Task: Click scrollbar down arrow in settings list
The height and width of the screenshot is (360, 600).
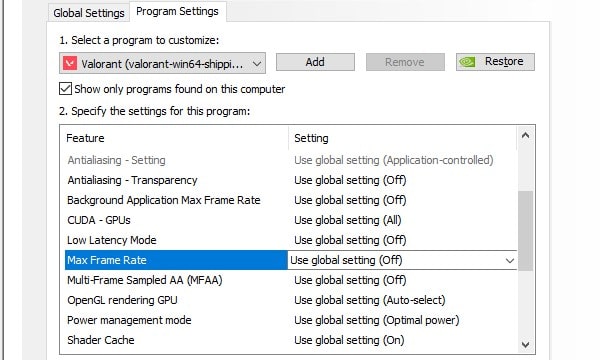Action: pyautogui.click(x=525, y=344)
